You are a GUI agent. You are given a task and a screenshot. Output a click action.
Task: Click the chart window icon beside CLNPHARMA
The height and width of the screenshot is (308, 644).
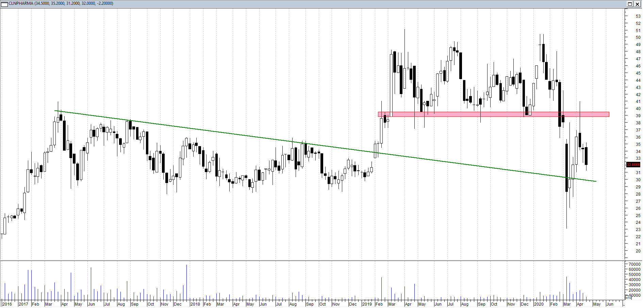pyautogui.click(x=4, y=4)
